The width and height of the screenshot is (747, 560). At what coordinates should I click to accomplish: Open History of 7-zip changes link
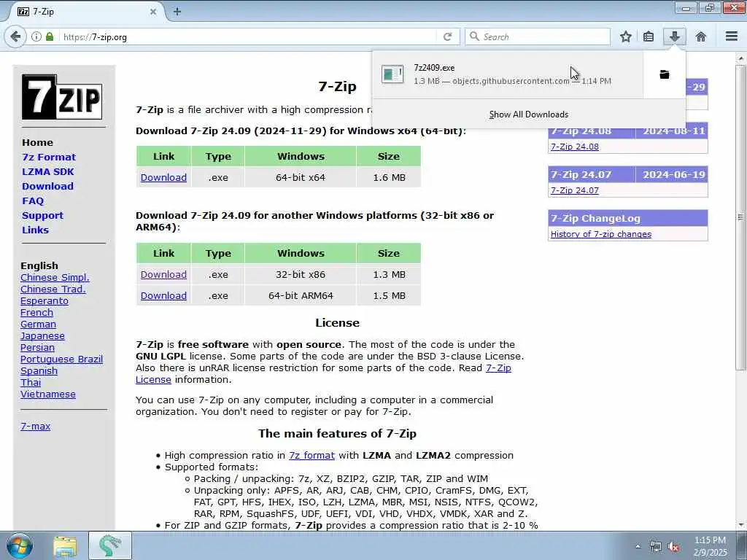(x=601, y=234)
